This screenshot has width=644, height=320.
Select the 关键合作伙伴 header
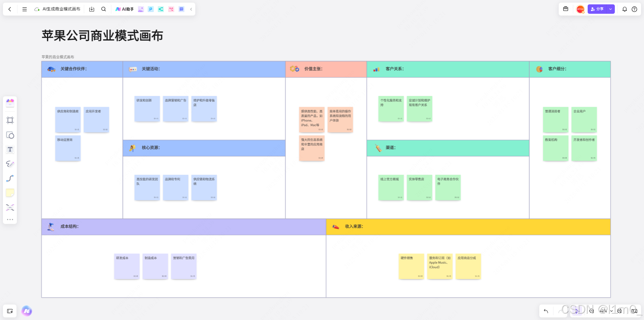click(x=82, y=69)
